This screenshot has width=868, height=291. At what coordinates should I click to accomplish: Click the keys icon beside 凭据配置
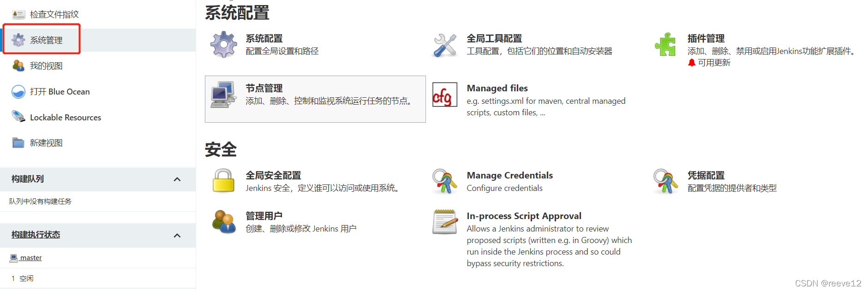pyautogui.click(x=665, y=181)
